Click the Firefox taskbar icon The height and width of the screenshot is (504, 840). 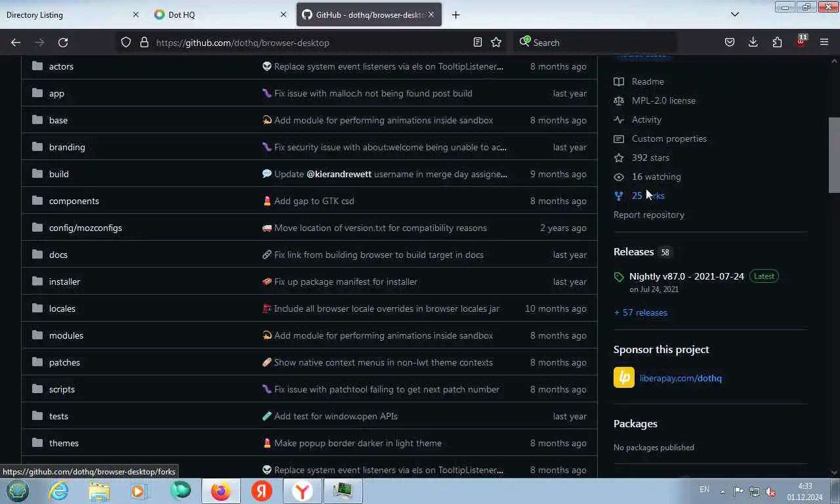(221, 491)
